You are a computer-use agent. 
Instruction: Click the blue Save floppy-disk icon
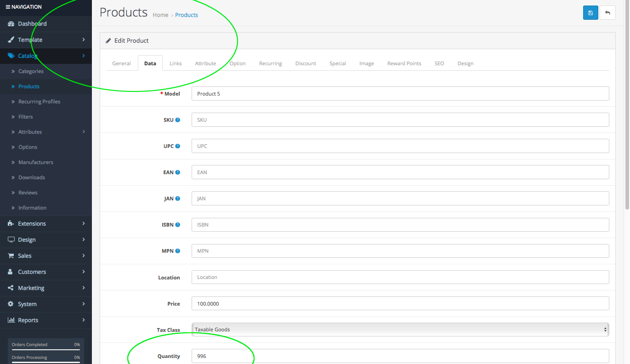click(590, 13)
